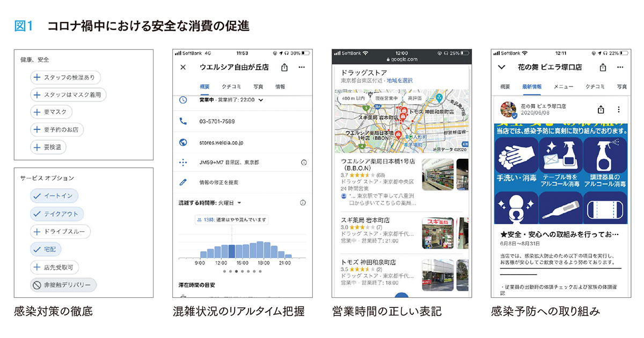Switch to 最新情報 tab for 花の舞
The height and width of the screenshot is (338, 644).
[x=532, y=86]
